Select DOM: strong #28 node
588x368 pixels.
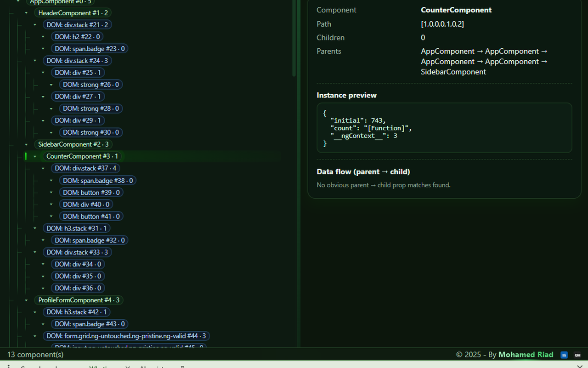pyautogui.click(x=91, y=109)
